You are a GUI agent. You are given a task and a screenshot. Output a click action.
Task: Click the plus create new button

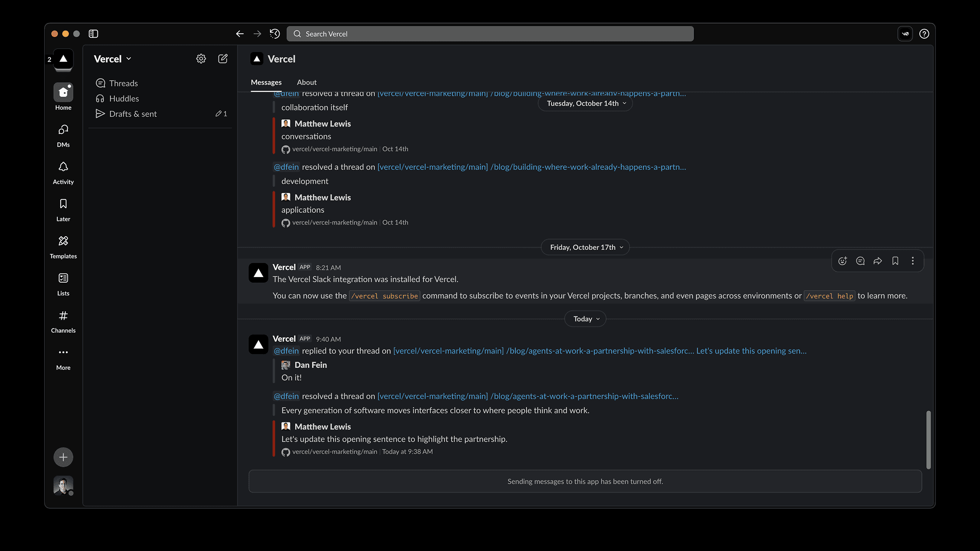pos(63,457)
